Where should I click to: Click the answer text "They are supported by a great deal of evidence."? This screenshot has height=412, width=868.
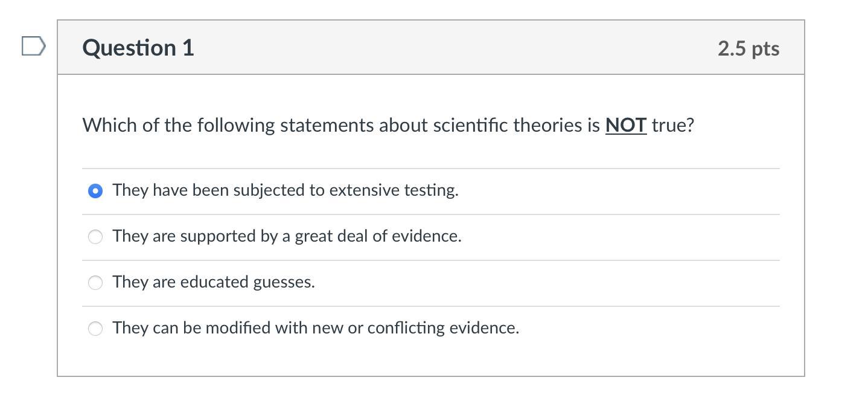(287, 236)
